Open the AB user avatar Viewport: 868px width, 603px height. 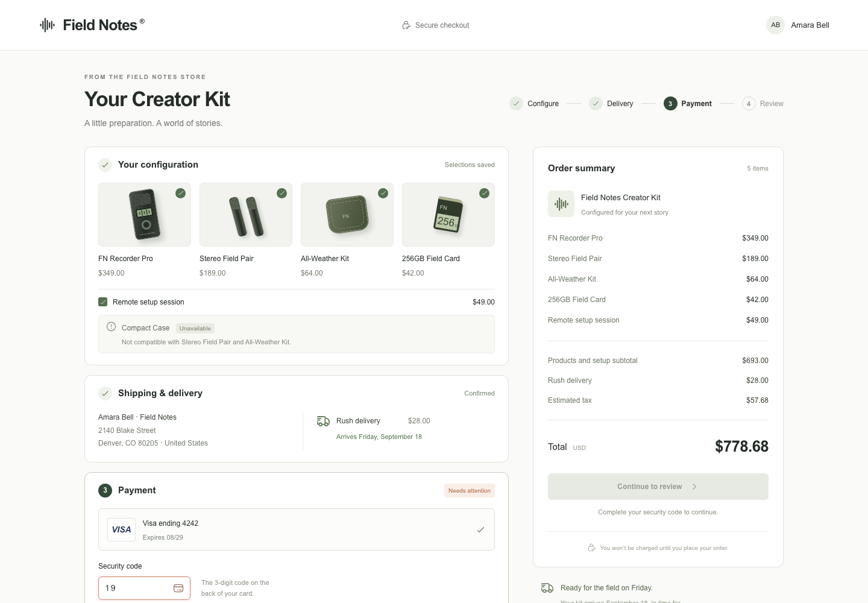775,25
